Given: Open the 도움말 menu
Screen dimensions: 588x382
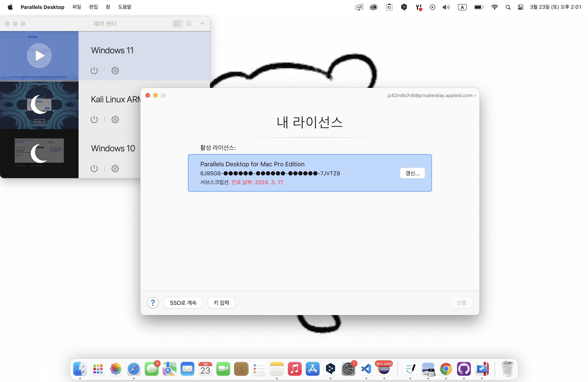Looking at the screenshot, I should [124, 7].
